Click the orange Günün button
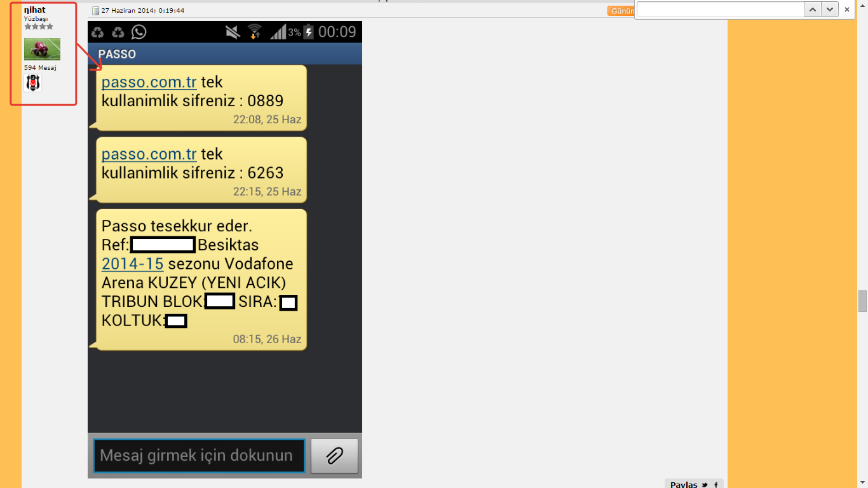Image resolution: width=868 pixels, height=488 pixels. click(x=621, y=11)
